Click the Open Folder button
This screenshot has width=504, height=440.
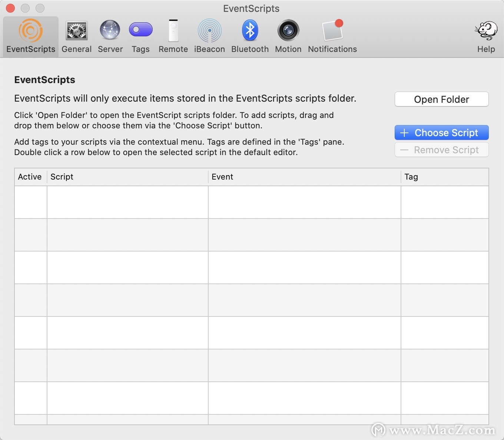(441, 99)
